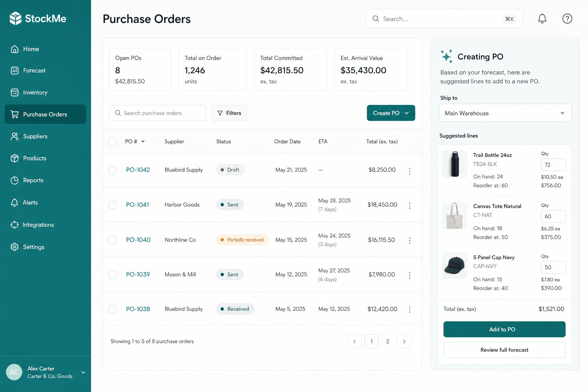The height and width of the screenshot is (392, 588).
Task: Open row actions menu for PO-1041
Action: click(410, 206)
